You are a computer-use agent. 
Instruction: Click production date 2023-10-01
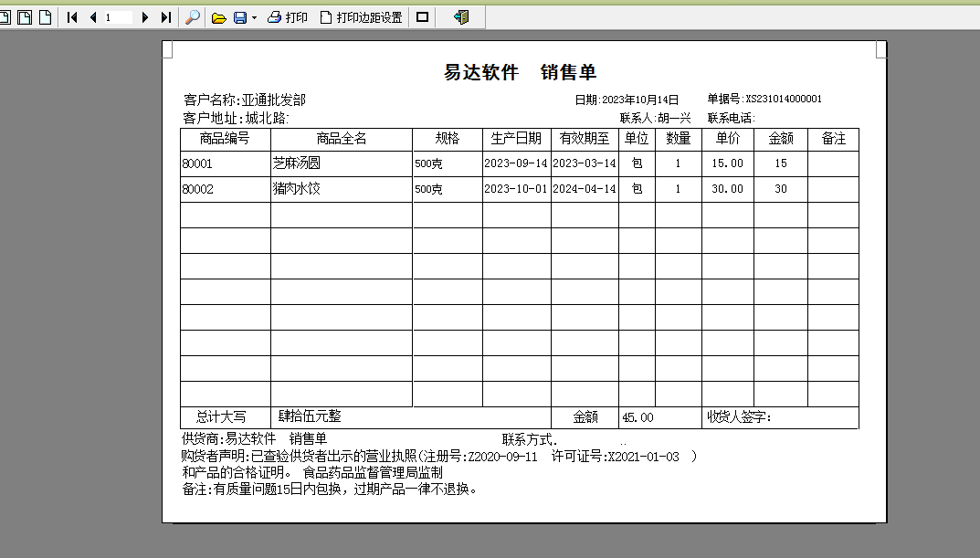click(516, 189)
